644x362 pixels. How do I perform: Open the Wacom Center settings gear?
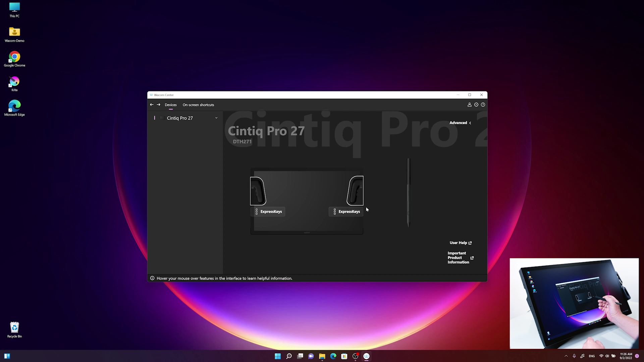[476, 105]
